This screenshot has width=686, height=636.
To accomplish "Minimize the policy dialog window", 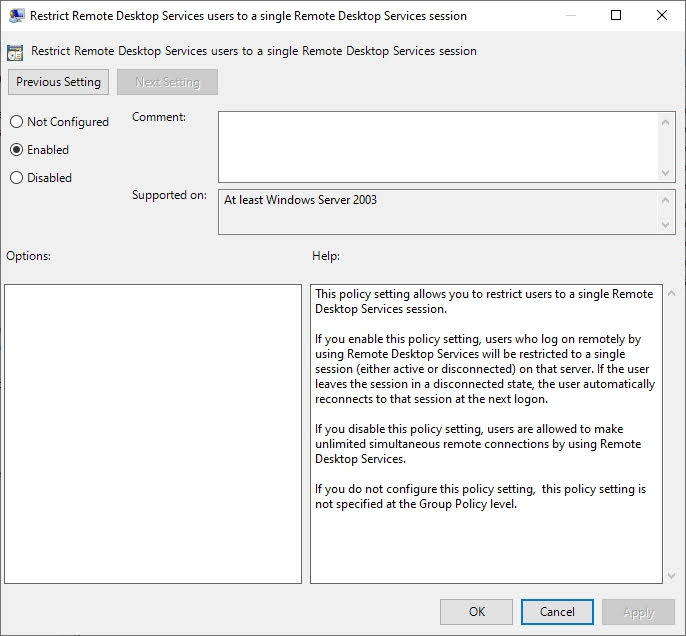I will (x=570, y=15).
